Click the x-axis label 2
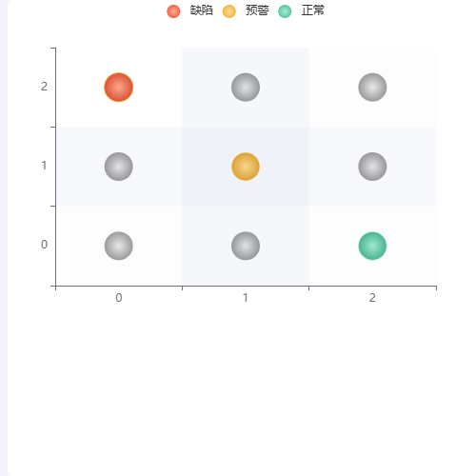The width and height of the screenshot is (476, 476). click(x=372, y=298)
